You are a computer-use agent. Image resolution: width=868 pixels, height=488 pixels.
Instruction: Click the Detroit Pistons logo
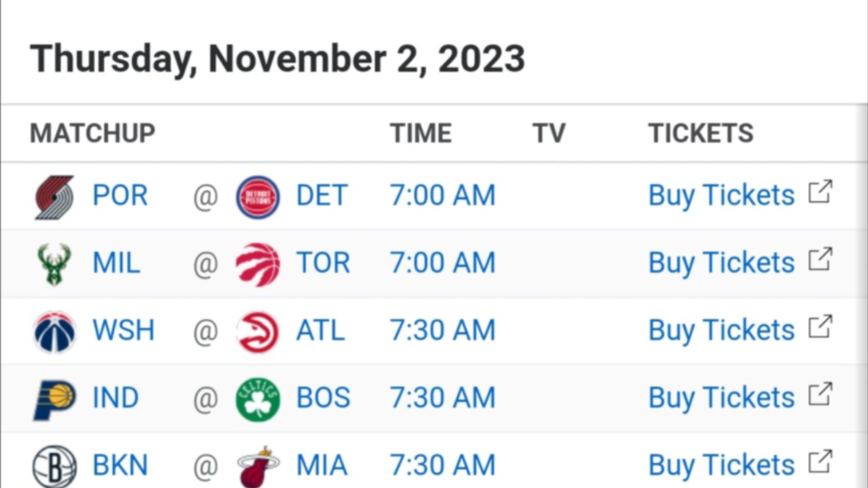point(258,197)
